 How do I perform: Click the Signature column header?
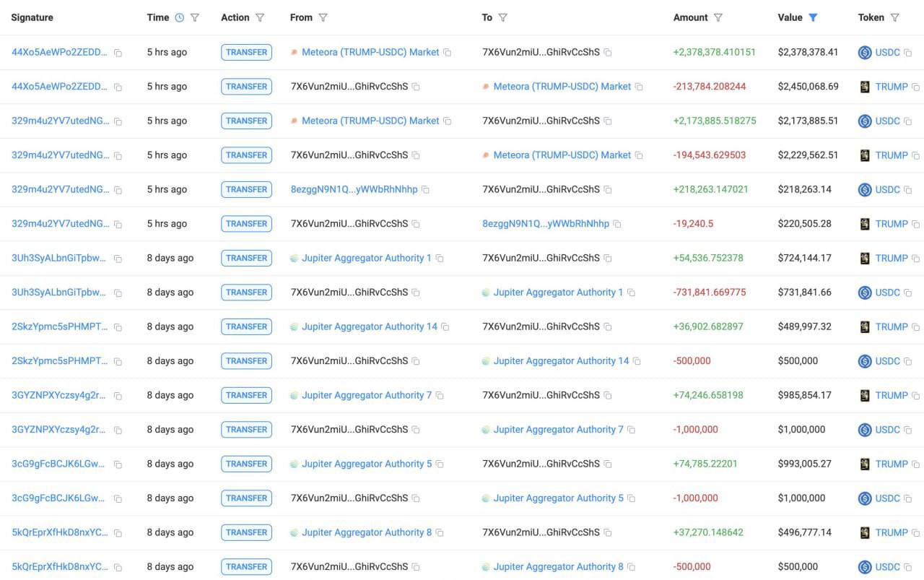click(x=32, y=17)
